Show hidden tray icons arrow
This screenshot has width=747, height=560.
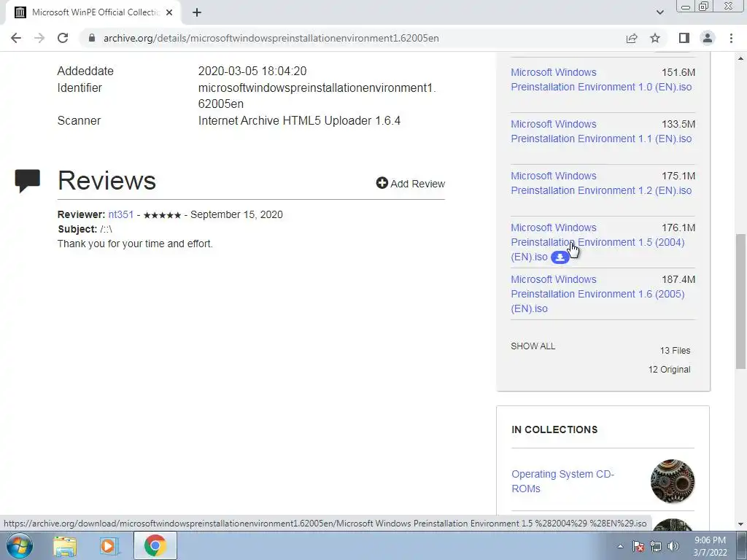(x=620, y=546)
